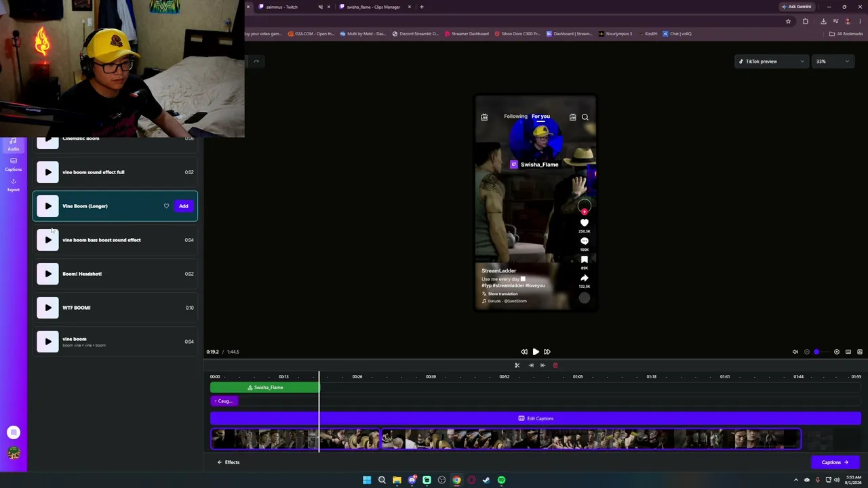
Task: Open Ask Gemini in the browser
Action: point(796,7)
